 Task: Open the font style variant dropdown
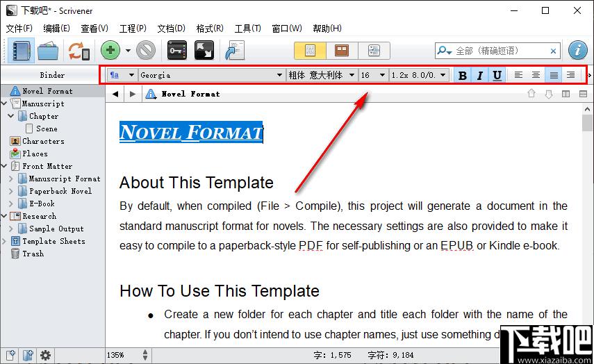(x=322, y=75)
